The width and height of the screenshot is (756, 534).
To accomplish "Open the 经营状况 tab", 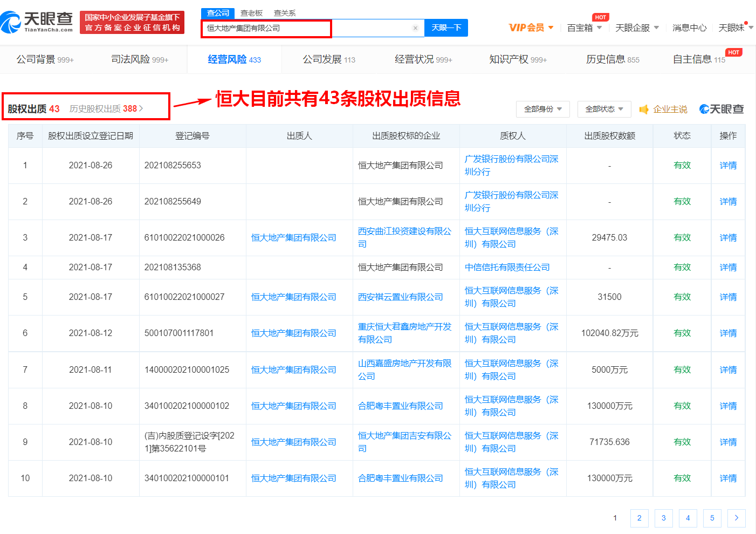I will pyautogui.click(x=423, y=59).
